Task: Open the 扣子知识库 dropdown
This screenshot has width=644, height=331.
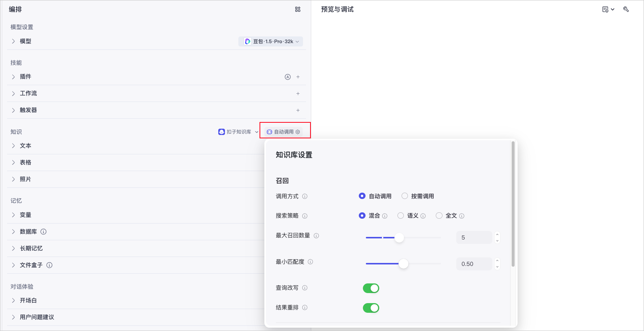Action: (238, 132)
